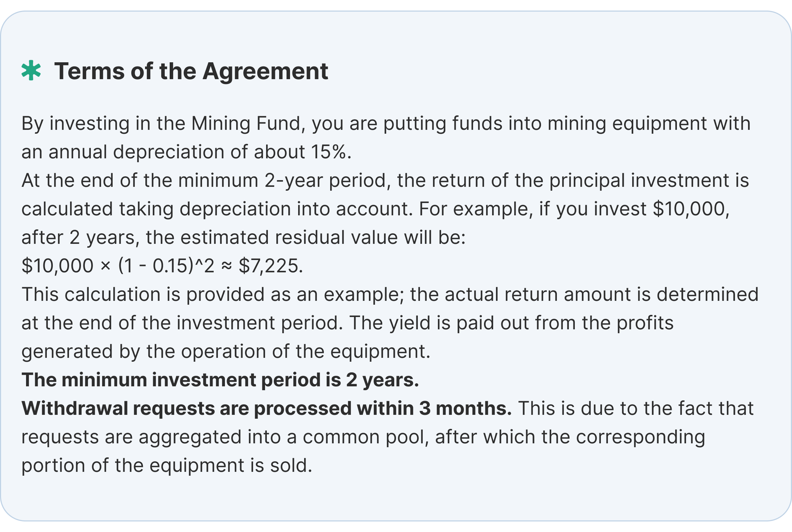Click the "(1 - 0.15)^2" formula
The width and height of the screenshot is (792, 532).
(166, 266)
